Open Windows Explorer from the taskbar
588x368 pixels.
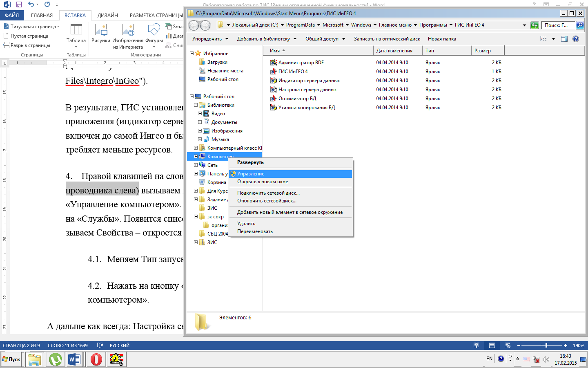(x=34, y=359)
